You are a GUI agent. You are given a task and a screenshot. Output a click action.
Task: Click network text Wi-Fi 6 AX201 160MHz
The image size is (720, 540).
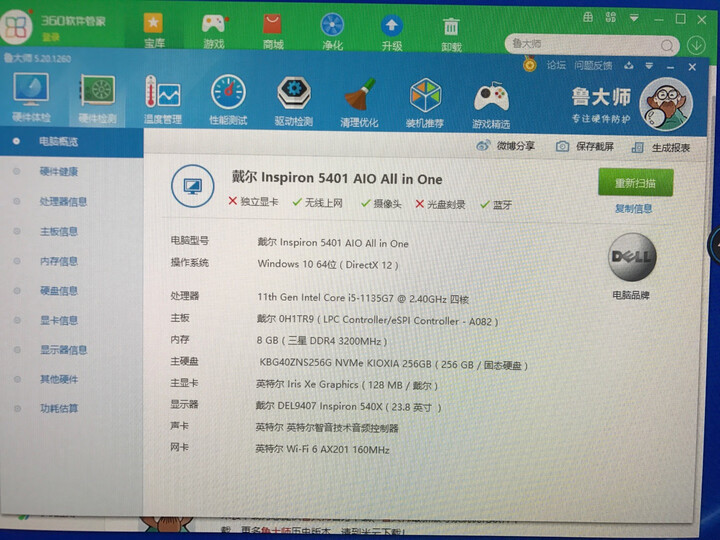(322, 449)
